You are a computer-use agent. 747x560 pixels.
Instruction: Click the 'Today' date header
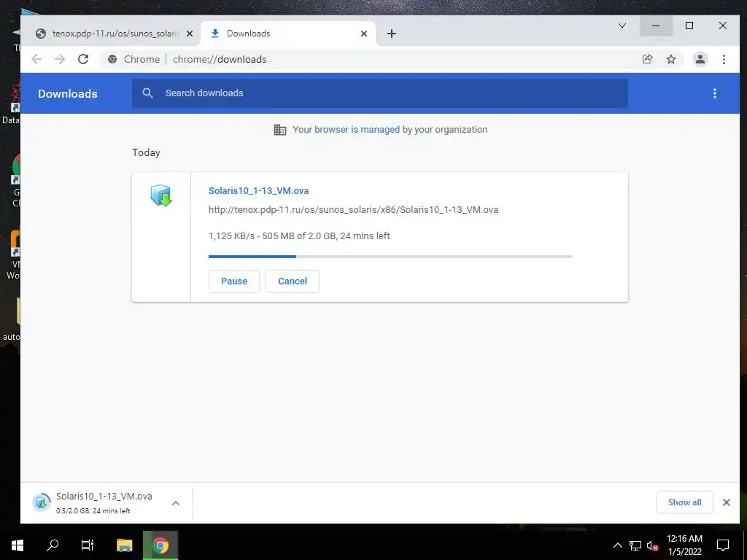146,152
